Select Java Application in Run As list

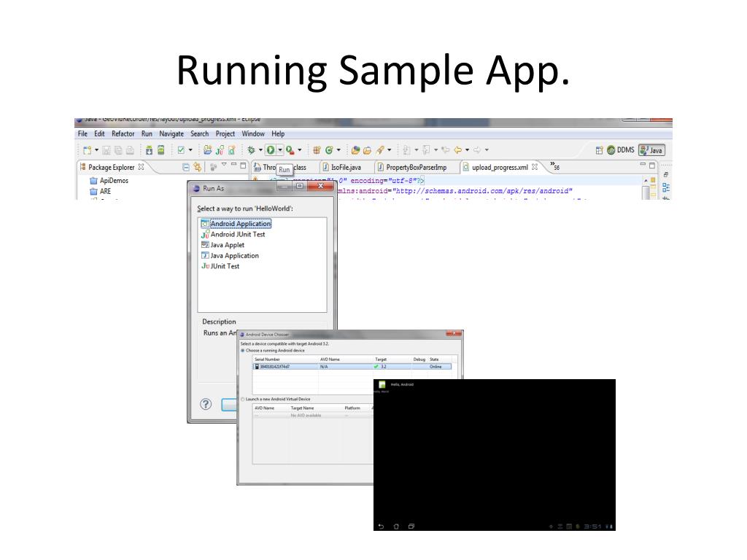click(x=230, y=256)
